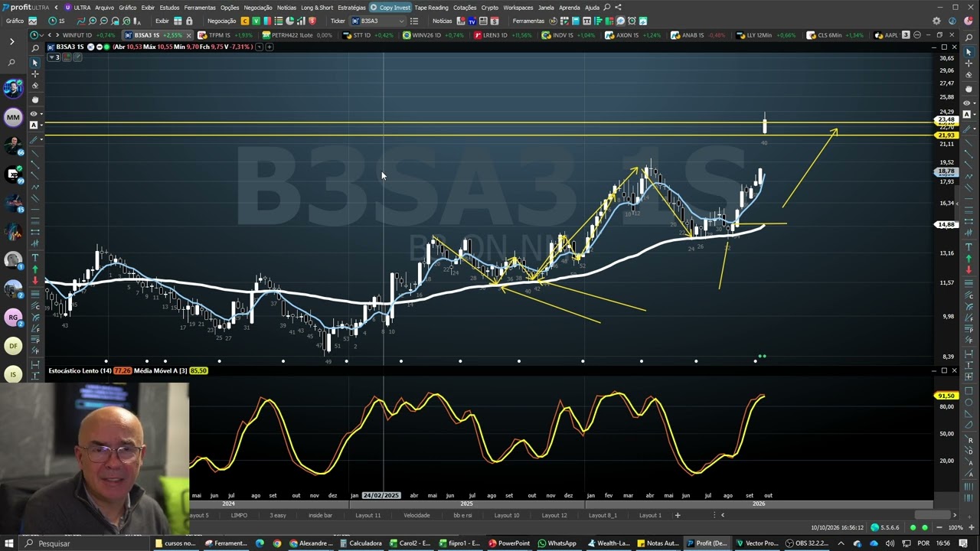Click the 23,48 yellow price level label
Screen dimensions: 980x551
(946, 119)
